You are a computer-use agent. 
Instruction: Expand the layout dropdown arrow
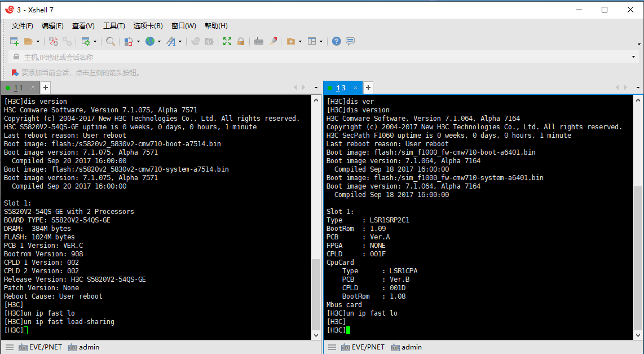click(321, 42)
